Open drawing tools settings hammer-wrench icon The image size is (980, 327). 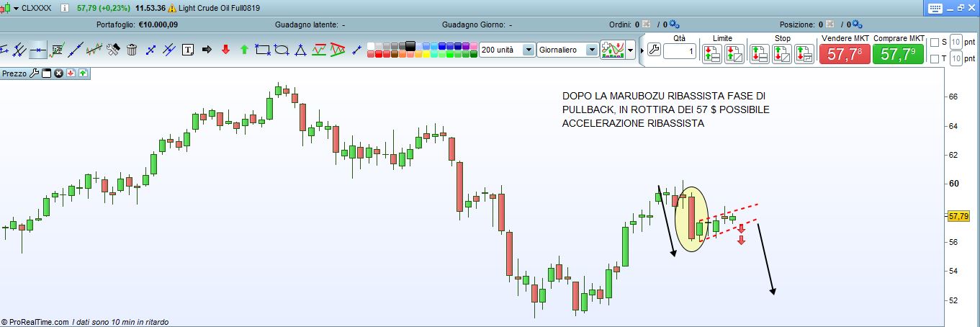tap(113, 50)
